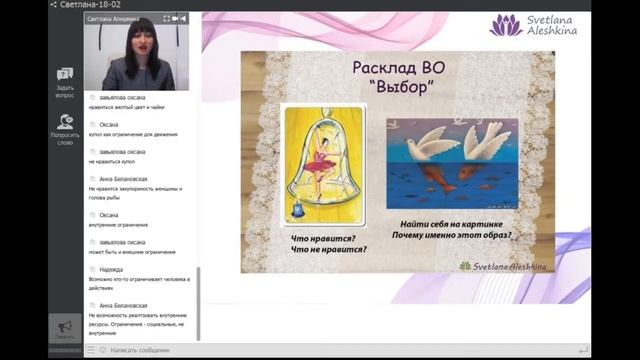
Task: Click the slide title Расклад ВО Выбор
Action: 399,77
